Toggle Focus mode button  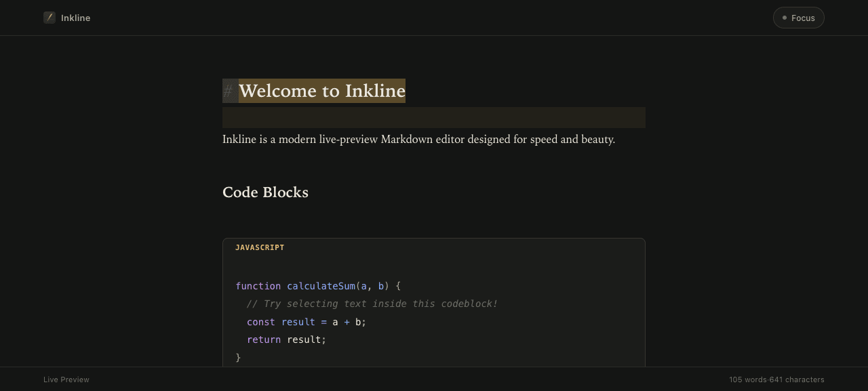tap(798, 18)
